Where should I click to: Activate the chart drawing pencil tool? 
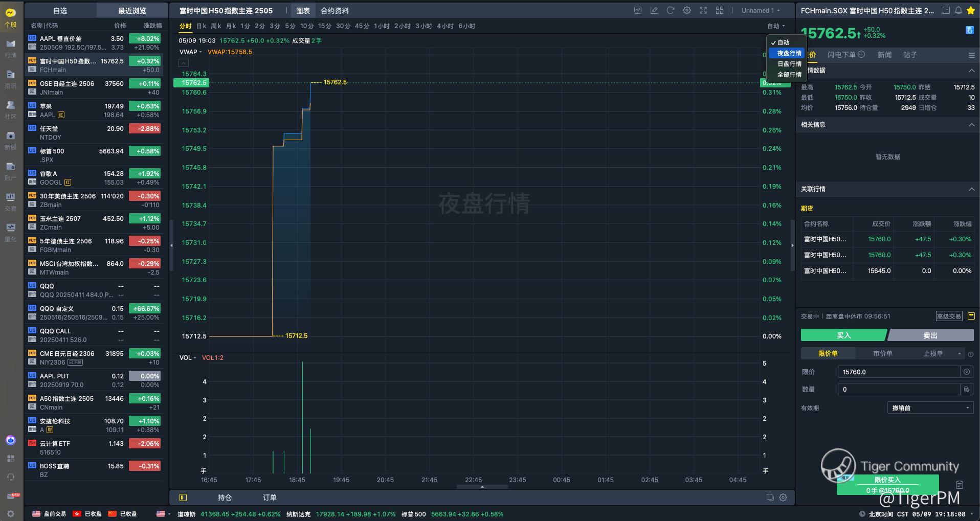point(654,10)
